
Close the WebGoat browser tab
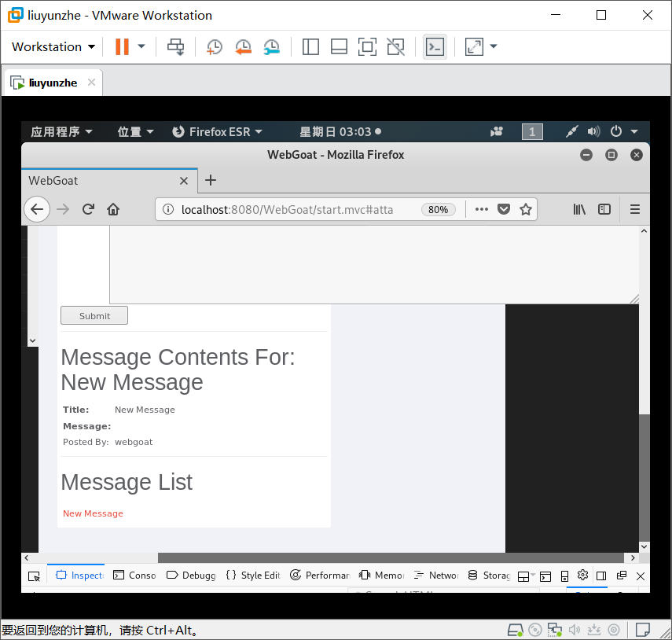tap(184, 181)
